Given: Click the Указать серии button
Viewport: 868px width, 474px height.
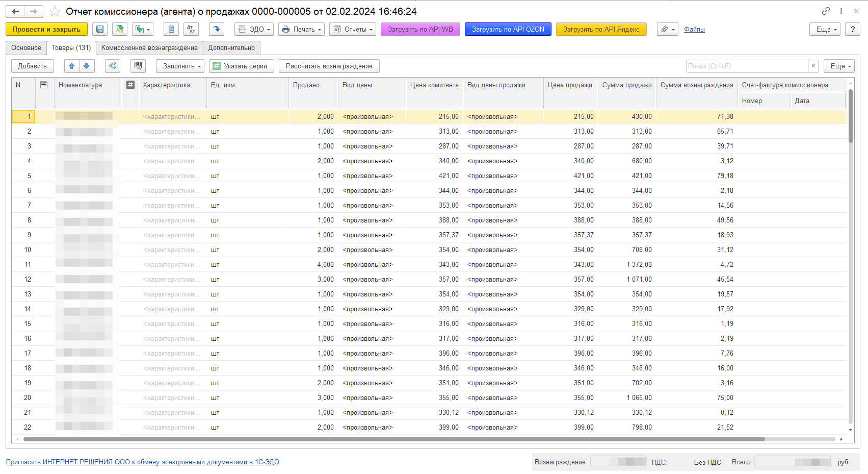Looking at the screenshot, I should click(242, 66).
